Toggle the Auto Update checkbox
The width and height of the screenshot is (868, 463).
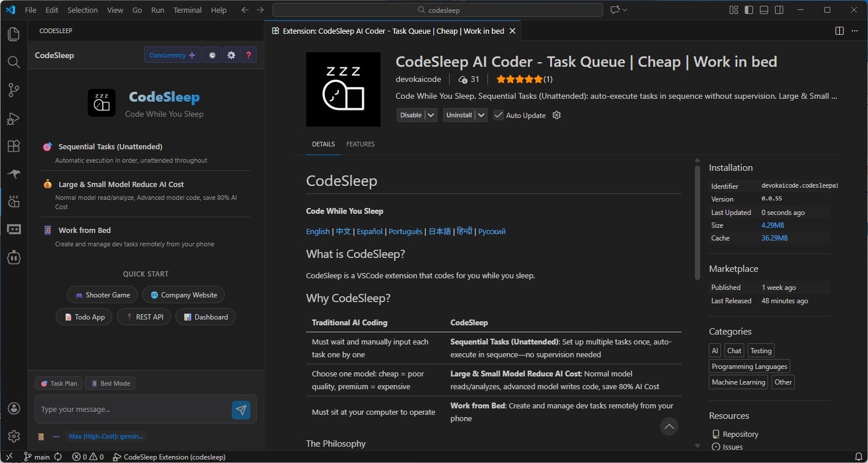click(x=498, y=115)
